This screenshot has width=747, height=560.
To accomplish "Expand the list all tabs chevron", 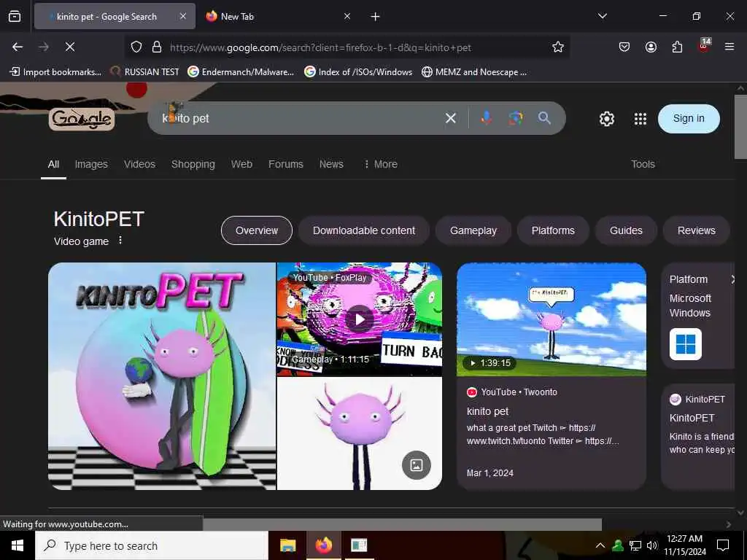I will (602, 16).
